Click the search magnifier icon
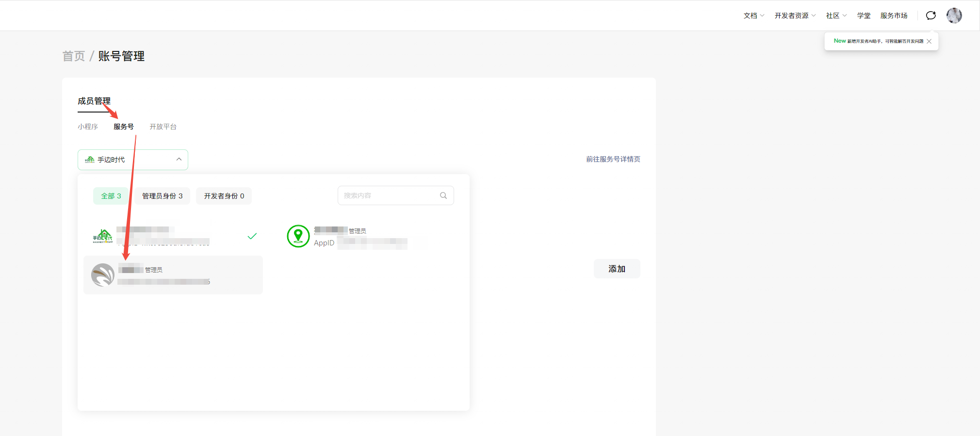 point(443,195)
